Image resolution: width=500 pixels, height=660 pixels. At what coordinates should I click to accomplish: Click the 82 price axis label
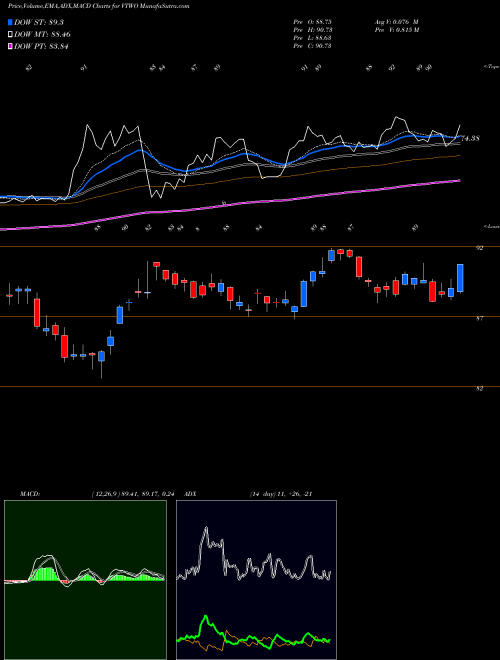(479, 389)
